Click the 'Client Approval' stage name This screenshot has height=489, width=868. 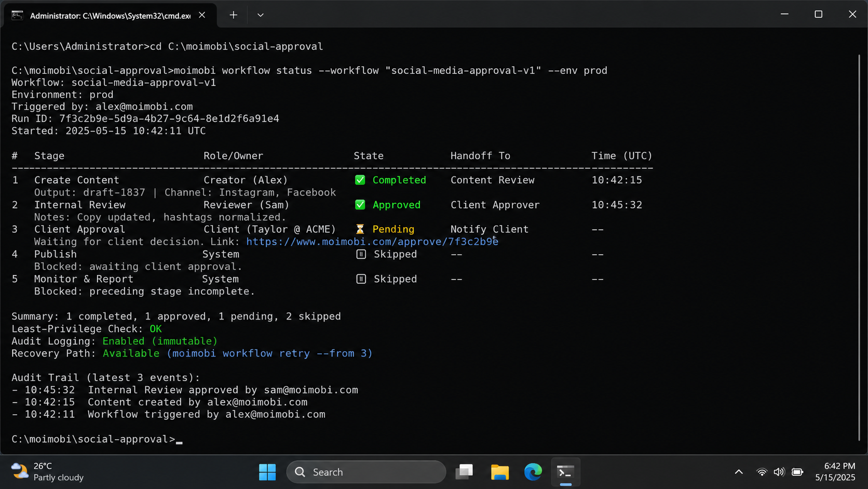pyautogui.click(x=79, y=229)
